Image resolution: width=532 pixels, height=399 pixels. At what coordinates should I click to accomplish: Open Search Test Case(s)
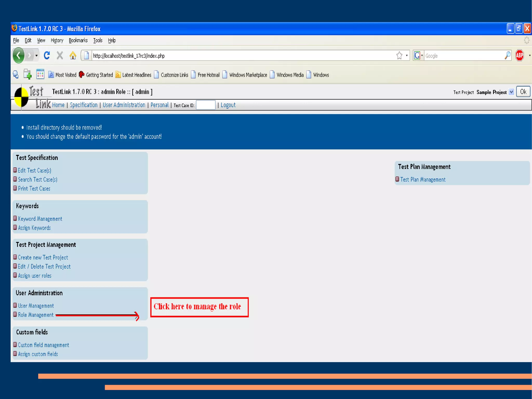[x=38, y=180]
